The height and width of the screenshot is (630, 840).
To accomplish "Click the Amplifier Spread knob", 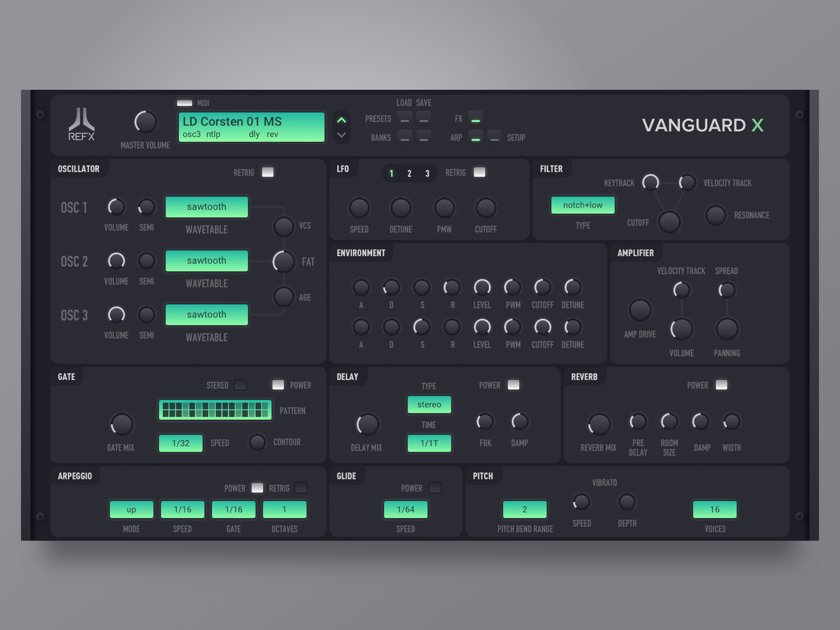I will [727, 290].
